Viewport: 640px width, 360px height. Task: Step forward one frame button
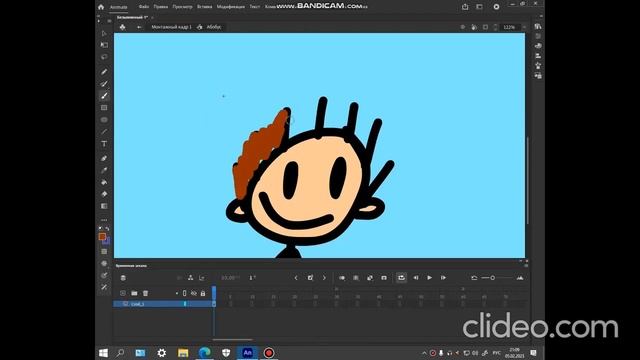point(443,278)
